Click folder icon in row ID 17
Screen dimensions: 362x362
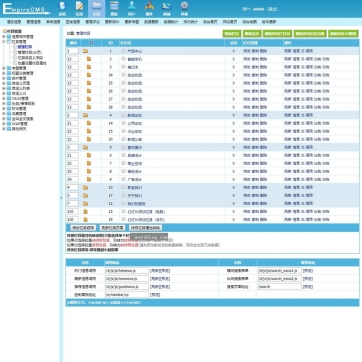[85, 195]
